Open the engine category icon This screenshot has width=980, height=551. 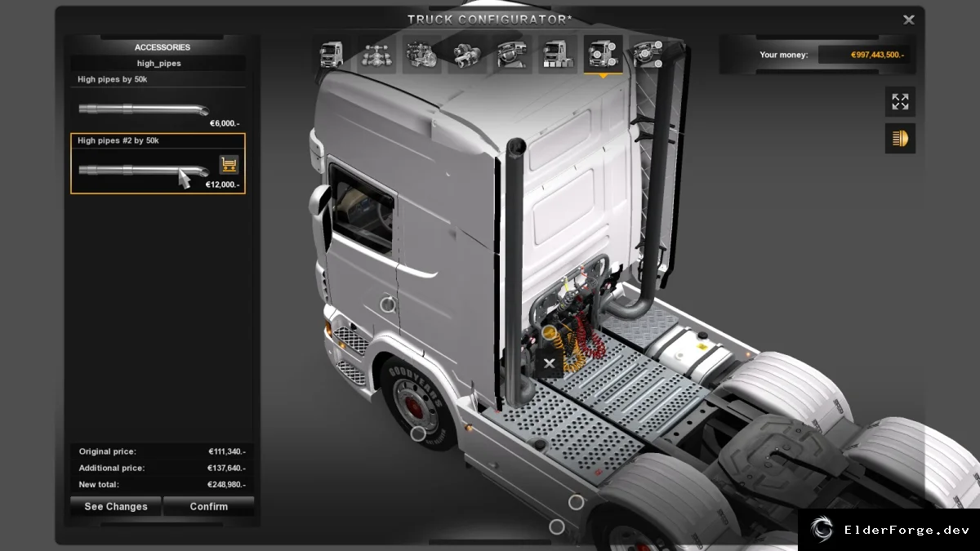point(422,55)
